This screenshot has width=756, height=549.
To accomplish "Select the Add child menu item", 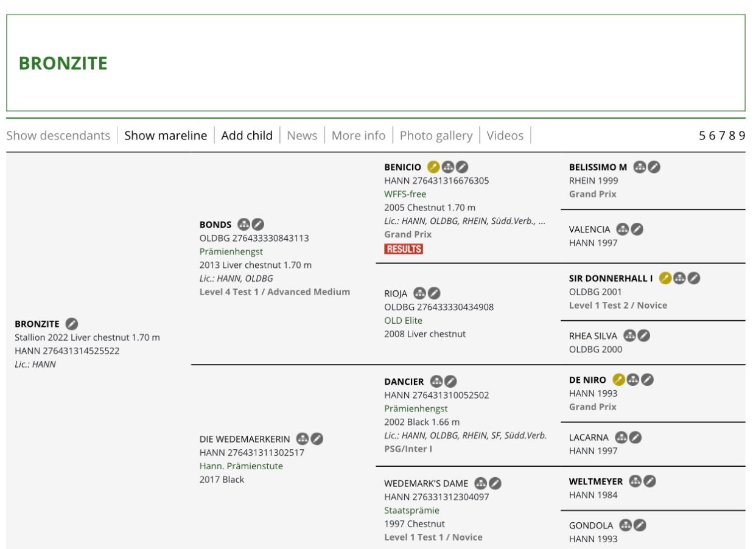I will click(247, 135).
